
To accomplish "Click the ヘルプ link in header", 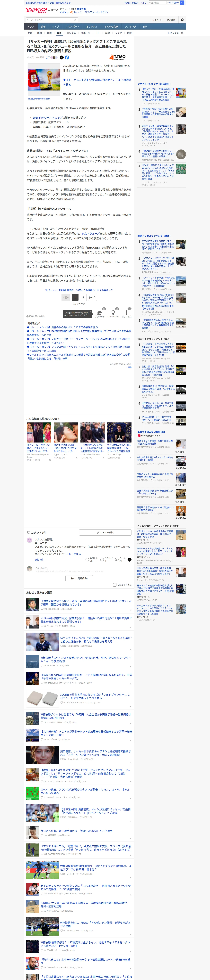I will [143, 3].
